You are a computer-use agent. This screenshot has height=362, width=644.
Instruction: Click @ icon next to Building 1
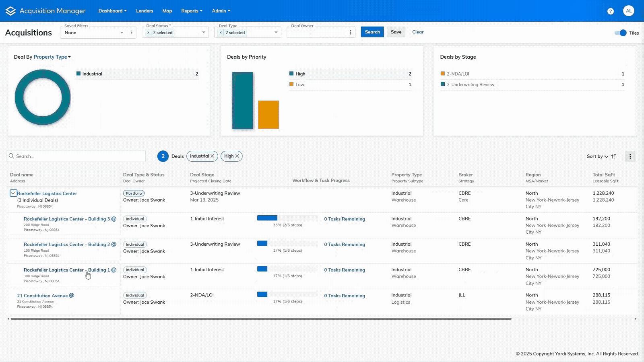click(x=114, y=270)
